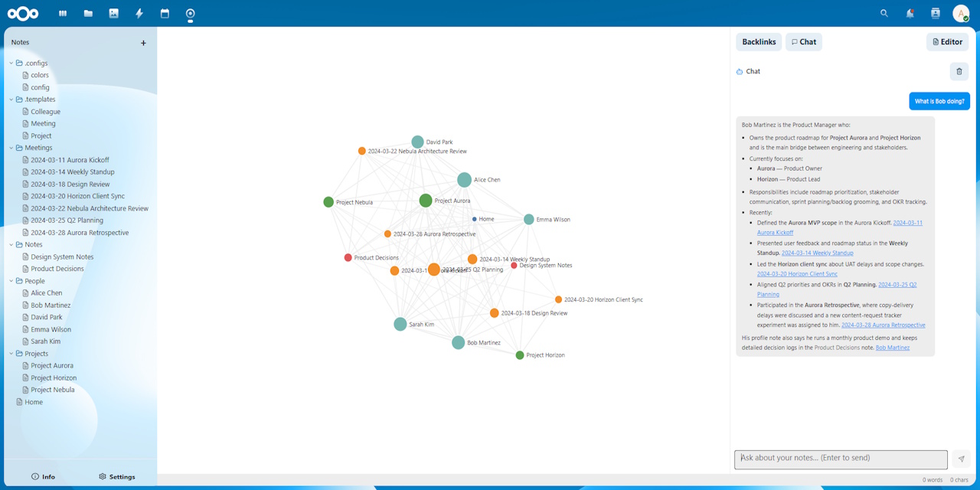
Task: Open the Home note in sidebar
Action: [x=34, y=402]
